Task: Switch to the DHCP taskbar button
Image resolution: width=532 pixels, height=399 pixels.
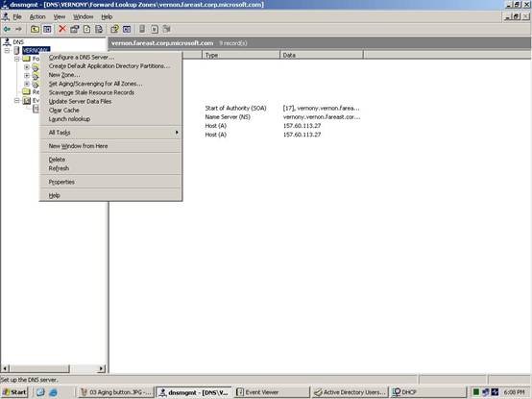Action: click(x=428, y=392)
